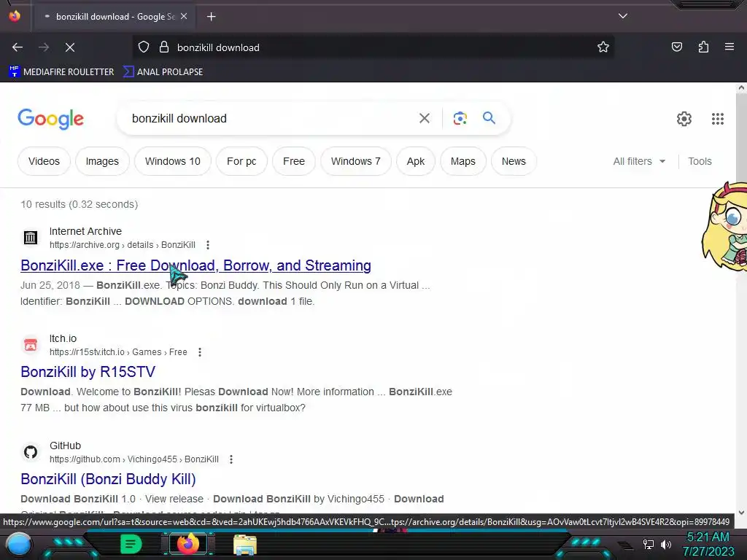
Task: Open the Google apps grid
Action: point(718,119)
